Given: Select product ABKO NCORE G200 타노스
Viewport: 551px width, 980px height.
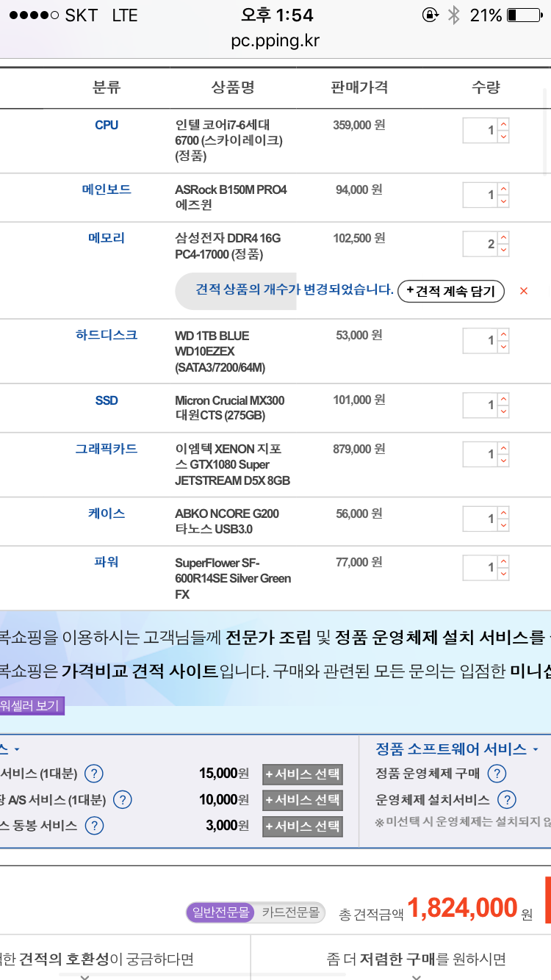Looking at the screenshot, I should point(227,521).
